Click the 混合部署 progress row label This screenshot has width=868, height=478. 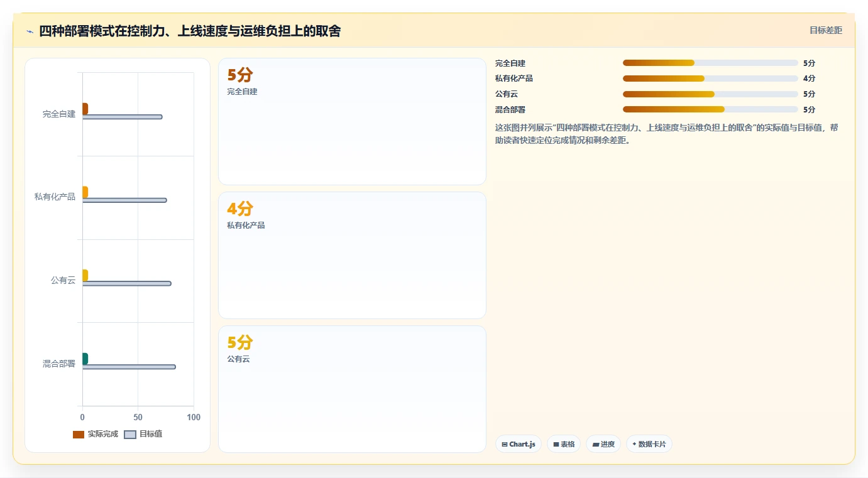pyautogui.click(x=510, y=109)
